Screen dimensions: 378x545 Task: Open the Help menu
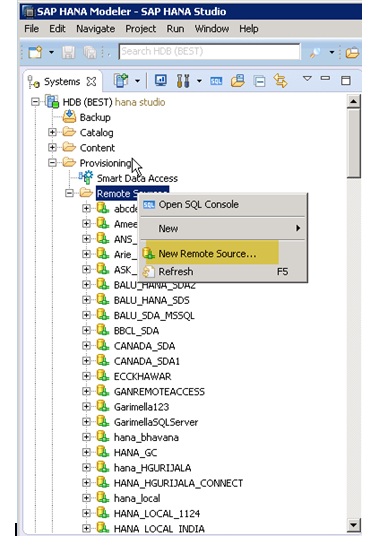coord(248,29)
